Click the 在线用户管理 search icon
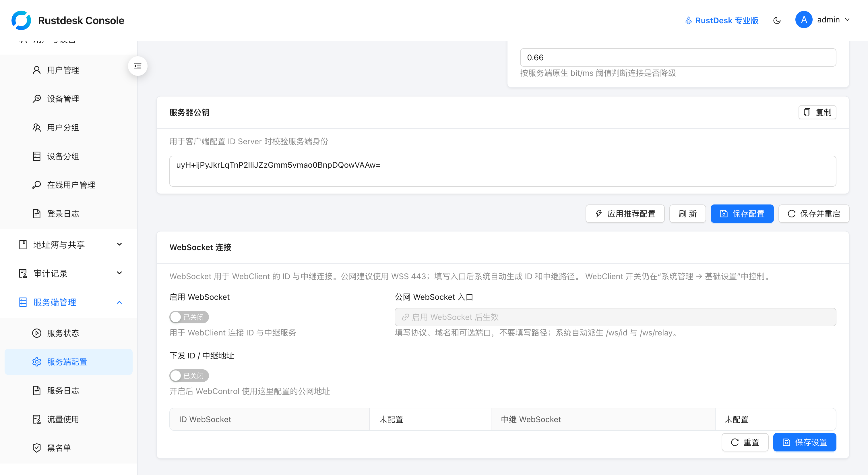The image size is (868, 475). [x=37, y=185]
